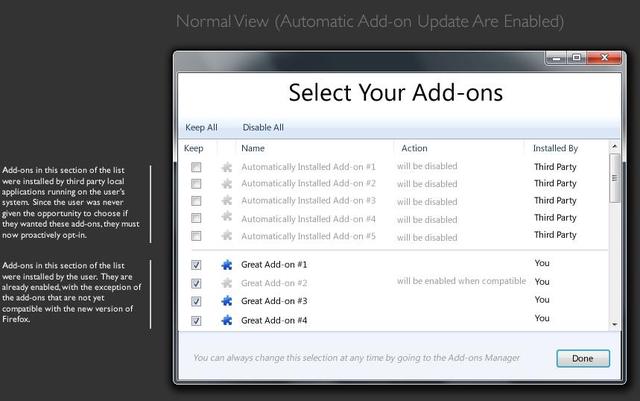Click the Great Add-on #3 puzzle icon

tap(227, 301)
